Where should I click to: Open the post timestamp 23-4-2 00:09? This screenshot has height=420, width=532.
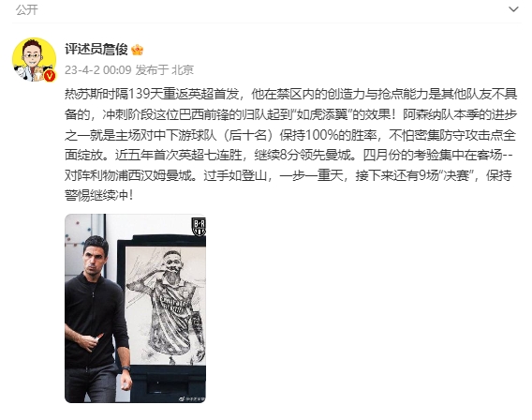(98, 70)
